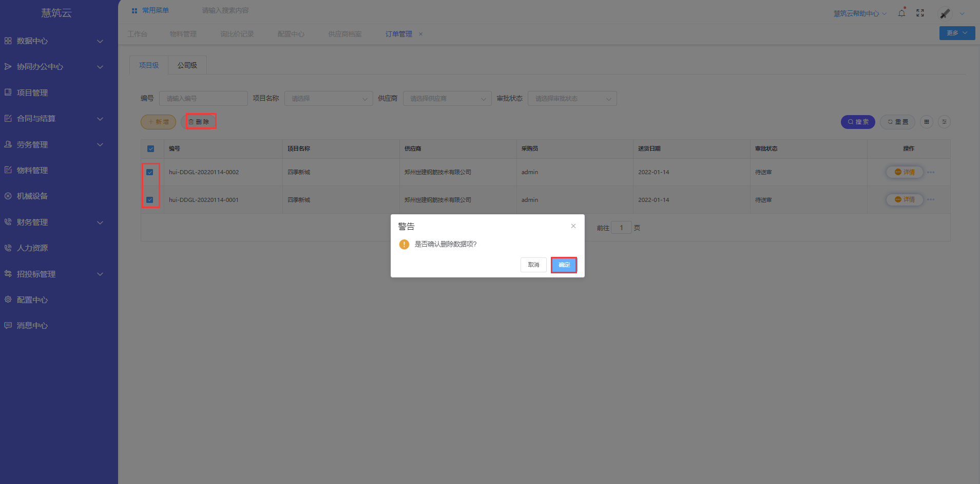The height and width of the screenshot is (484, 980).
Task: Toggle the select-all checkbox in table header
Action: point(150,149)
